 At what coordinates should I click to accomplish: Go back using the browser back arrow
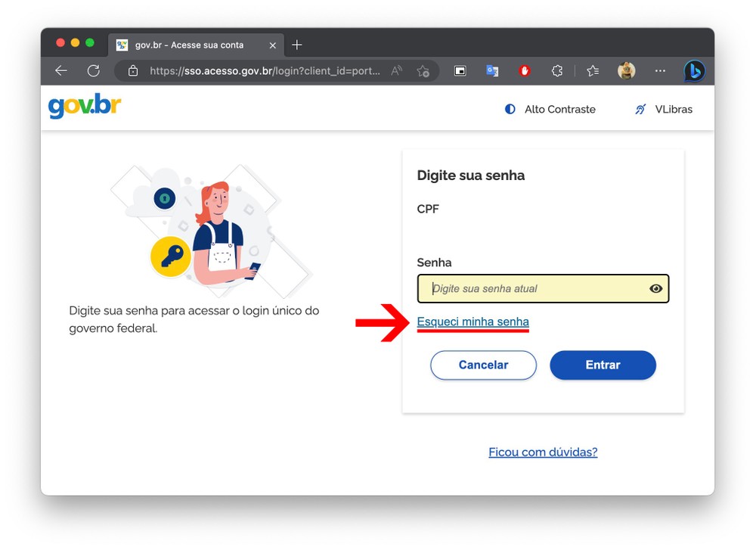click(x=61, y=71)
